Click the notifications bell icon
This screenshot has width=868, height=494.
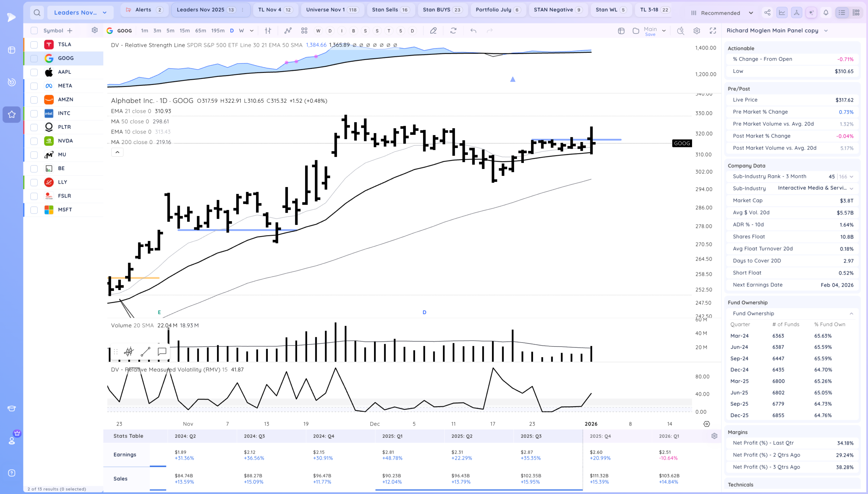tap(826, 13)
